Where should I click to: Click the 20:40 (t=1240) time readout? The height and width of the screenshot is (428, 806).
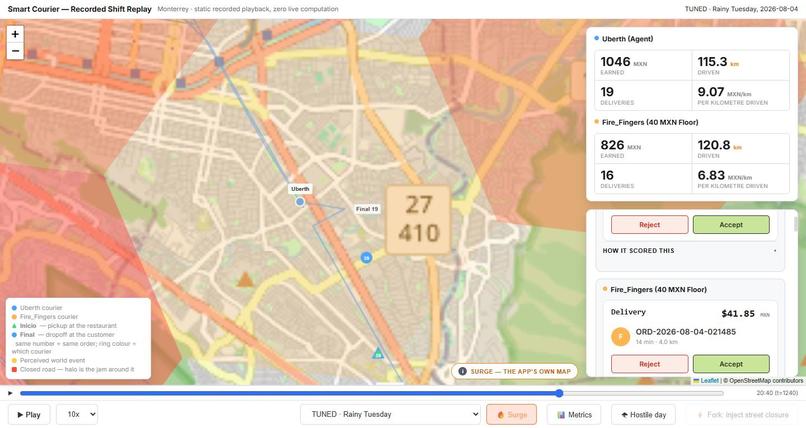(x=777, y=393)
